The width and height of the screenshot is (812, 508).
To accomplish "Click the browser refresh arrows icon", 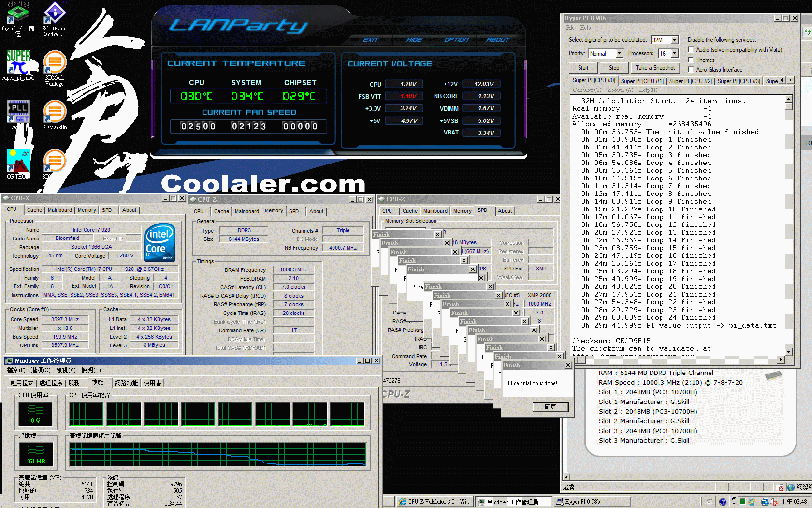I will (807, 32).
